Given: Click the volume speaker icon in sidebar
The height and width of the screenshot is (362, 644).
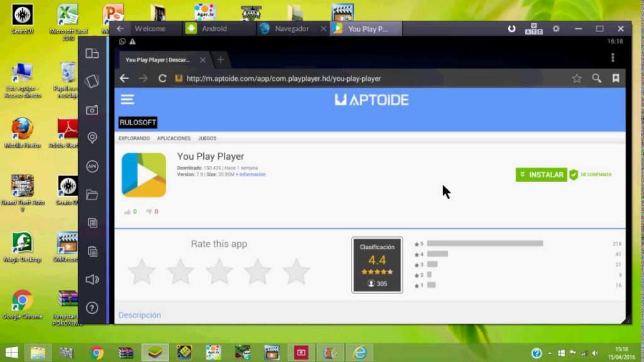Looking at the screenshot, I should (x=92, y=280).
